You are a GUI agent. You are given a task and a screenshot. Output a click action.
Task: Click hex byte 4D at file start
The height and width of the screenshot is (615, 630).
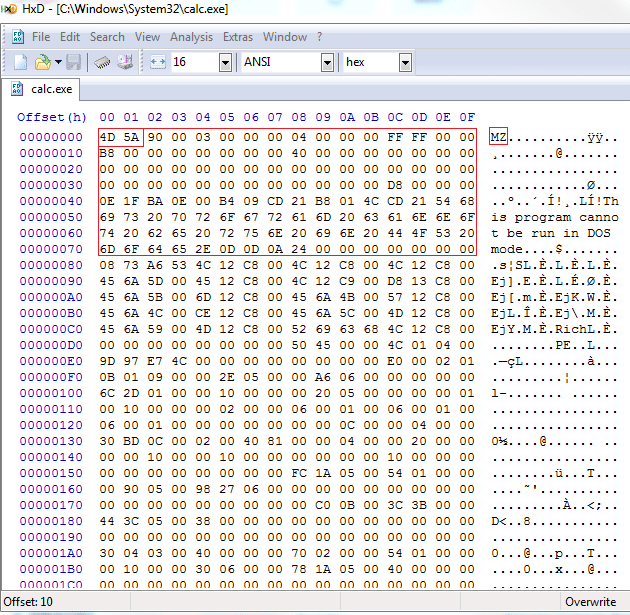click(107, 137)
